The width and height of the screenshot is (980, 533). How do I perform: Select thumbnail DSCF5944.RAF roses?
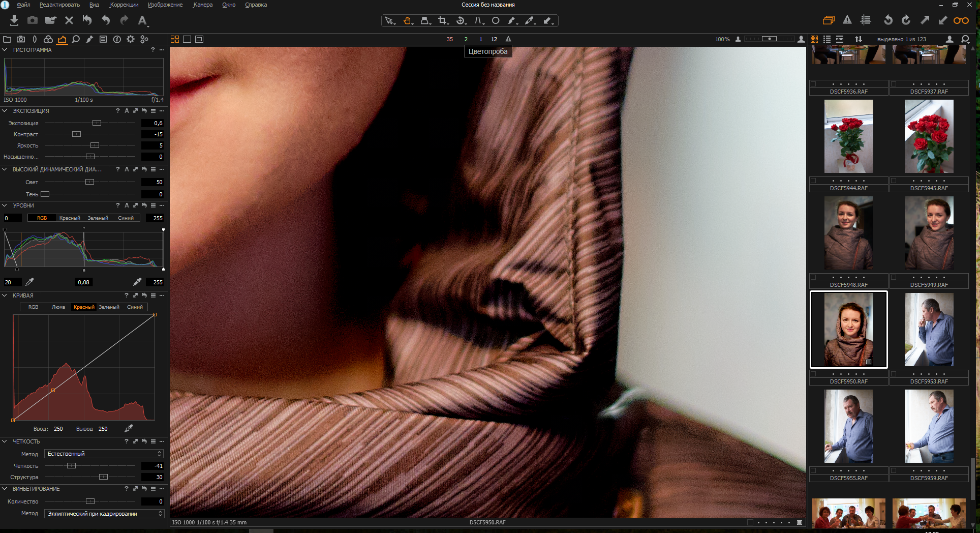[x=848, y=136]
